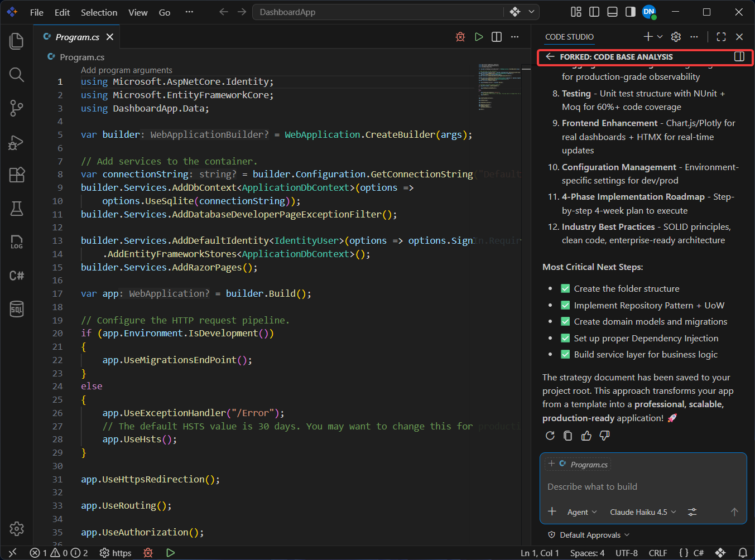The height and width of the screenshot is (560, 755).
Task: Toggle the bottom panel layout button
Action: point(612,12)
